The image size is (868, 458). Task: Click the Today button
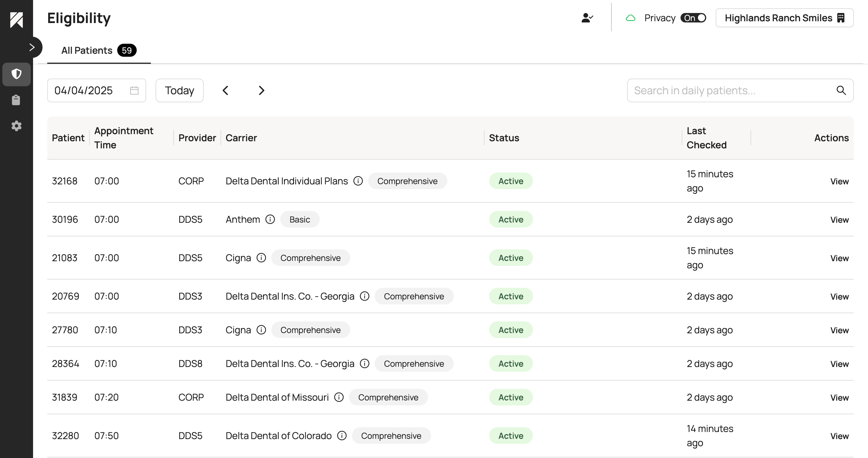click(x=179, y=90)
